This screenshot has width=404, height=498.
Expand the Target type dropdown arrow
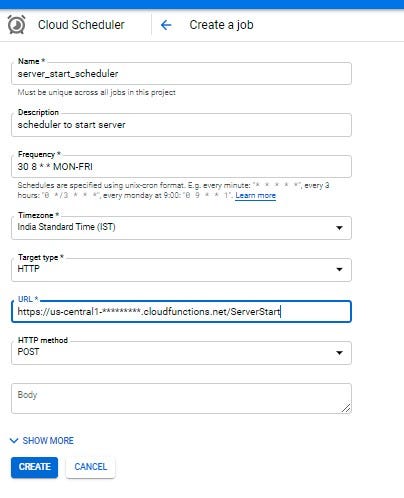coord(339,269)
